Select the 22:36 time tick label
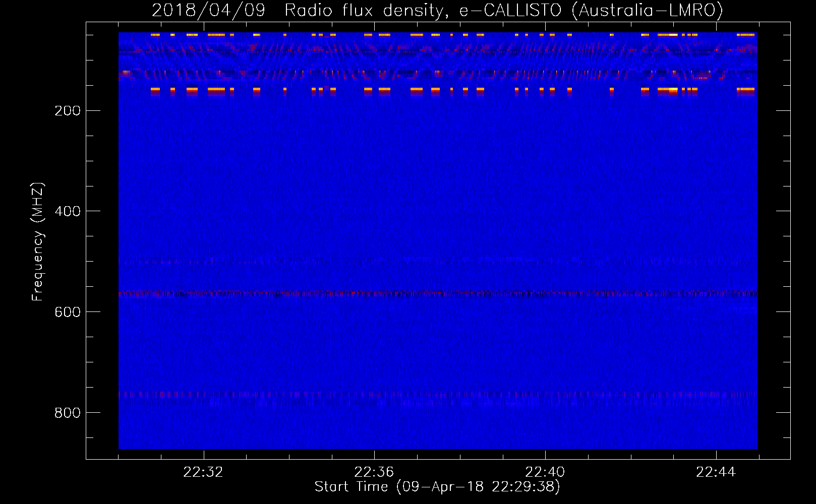This screenshot has height=504, width=816. tap(374, 472)
